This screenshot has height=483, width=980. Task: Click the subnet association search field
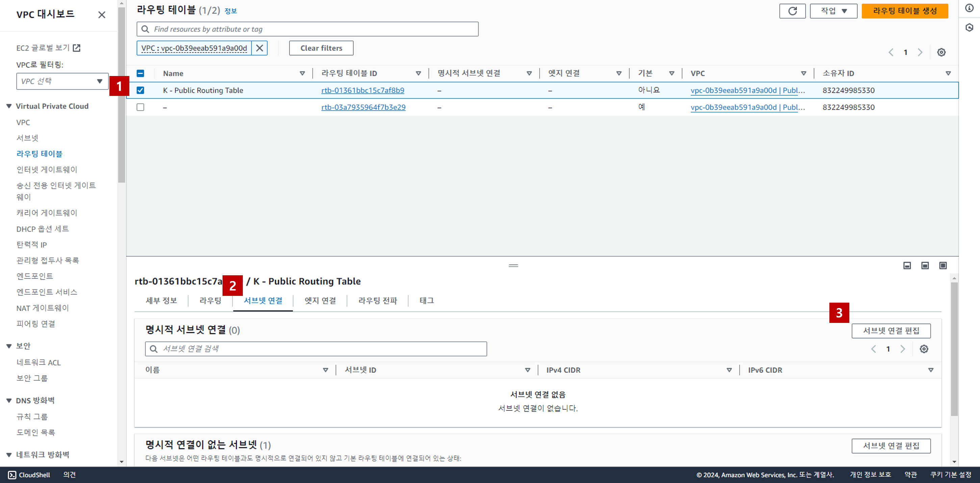click(316, 349)
